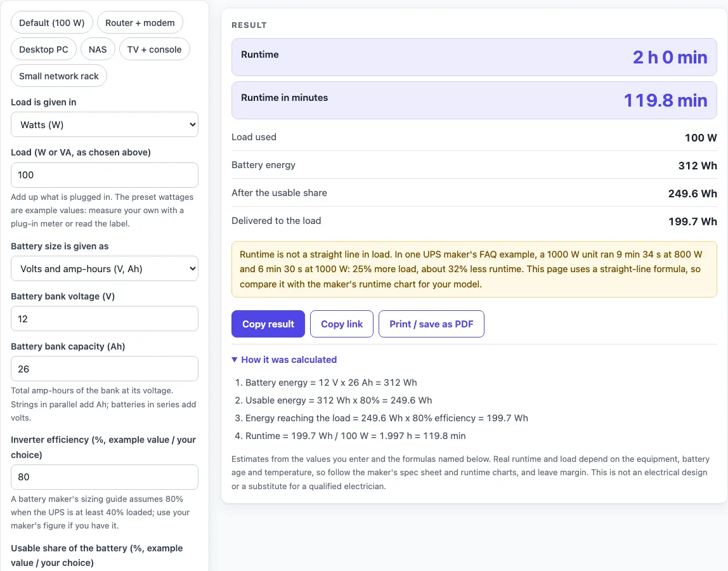The width and height of the screenshot is (728, 571).
Task: Click the '312 Wh' battery energy value
Action: [x=698, y=166]
